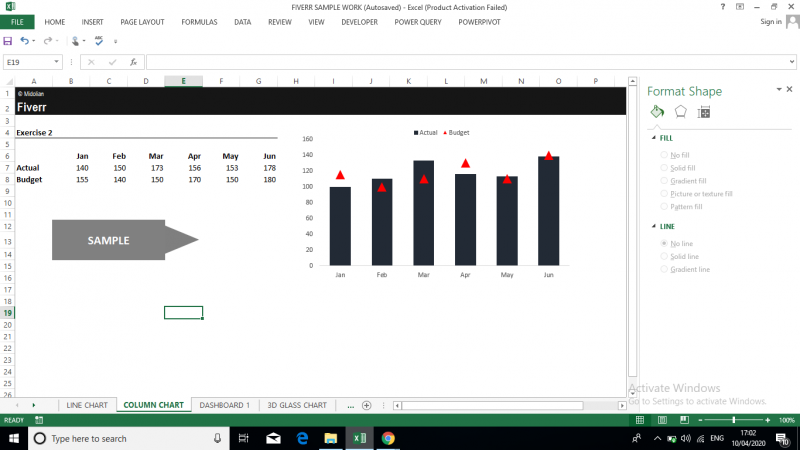Click the Enter checkmark in formula bar
The width and height of the screenshot is (800, 450).
pyautogui.click(x=112, y=62)
